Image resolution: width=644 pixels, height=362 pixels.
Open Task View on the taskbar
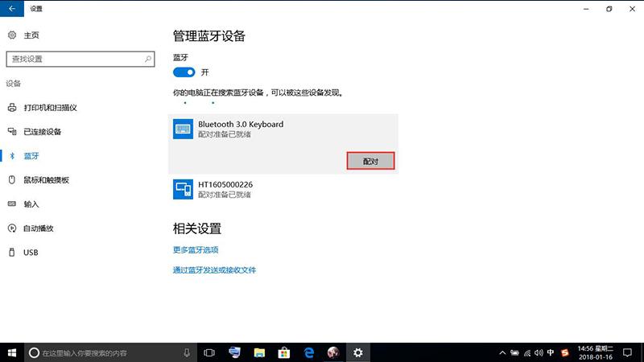point(209,352)
